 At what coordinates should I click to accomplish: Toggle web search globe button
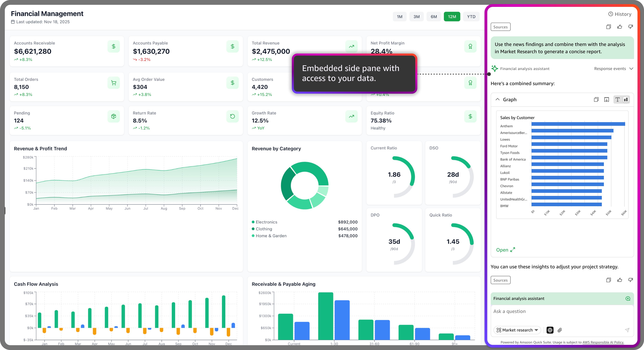(550, 330)
